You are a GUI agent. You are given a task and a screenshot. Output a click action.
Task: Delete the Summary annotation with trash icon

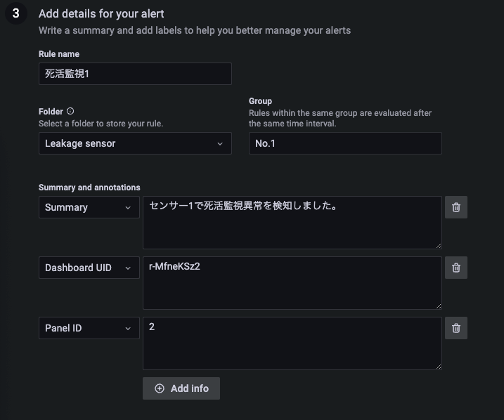pyautogui.click(x=456, y=207)
